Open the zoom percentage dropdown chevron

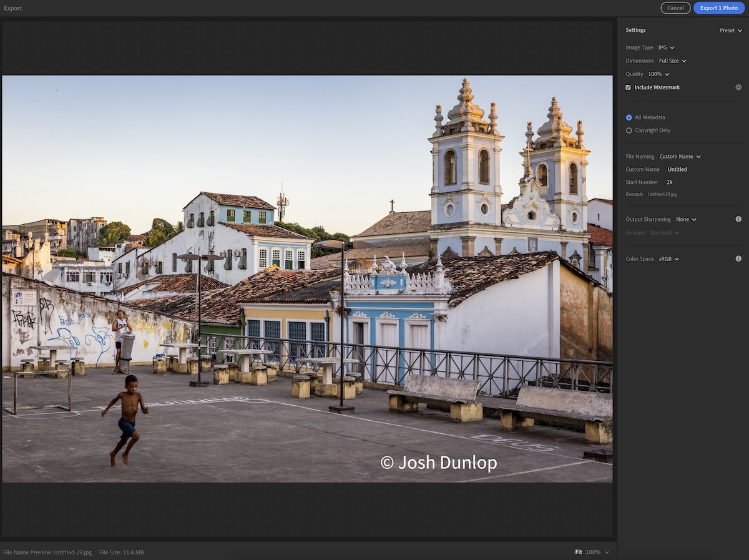coord(607,553)
